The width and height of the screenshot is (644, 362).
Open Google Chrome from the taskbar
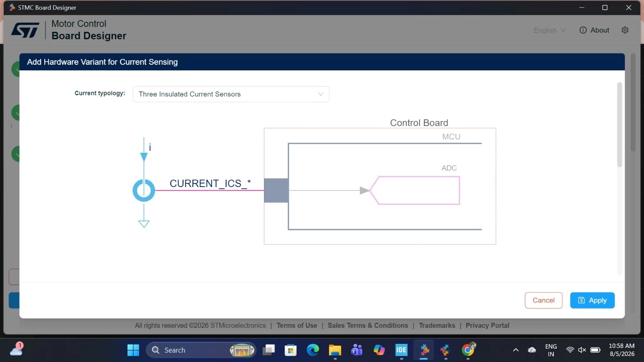coord(468,350)
